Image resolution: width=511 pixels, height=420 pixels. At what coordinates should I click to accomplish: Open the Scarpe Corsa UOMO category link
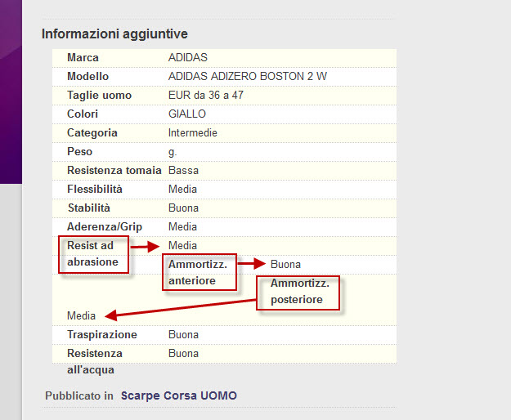[178, 395]
